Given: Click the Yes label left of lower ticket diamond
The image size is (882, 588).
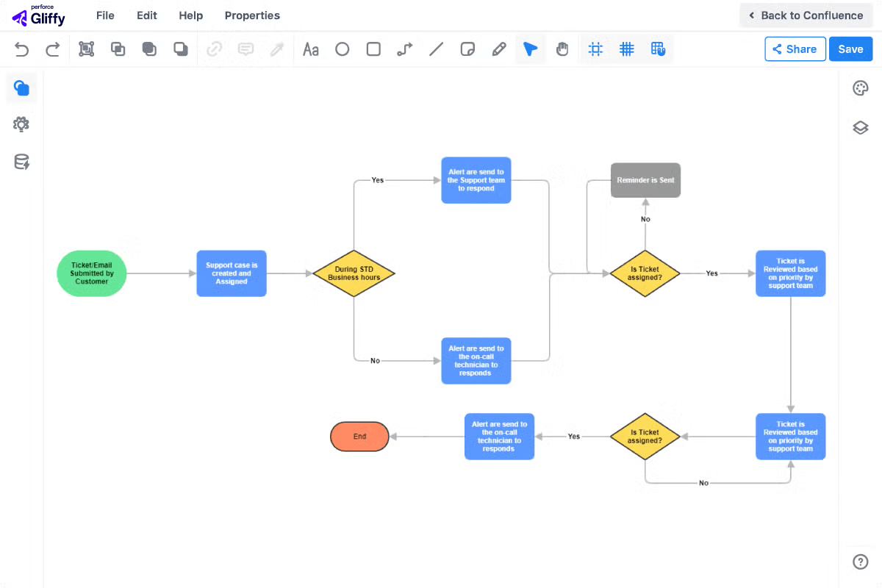Looking at the screenshot, I should coord(574,437).
